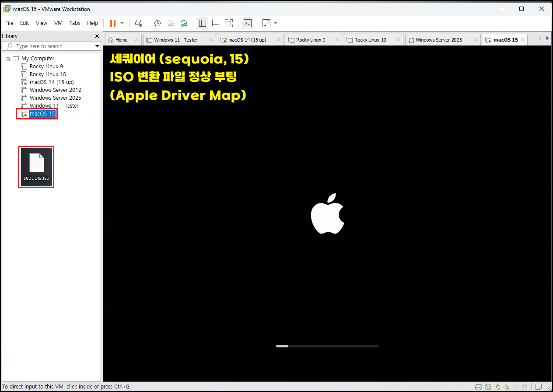Click the library search field
This screenshot has width=553, height=392.
pos(48,46)
